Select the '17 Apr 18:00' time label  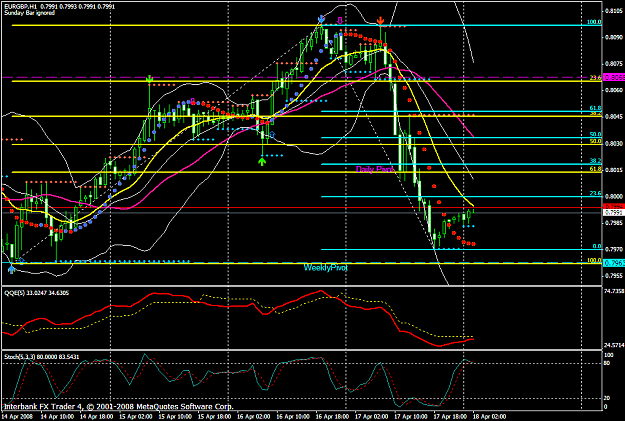coord(450,417)
